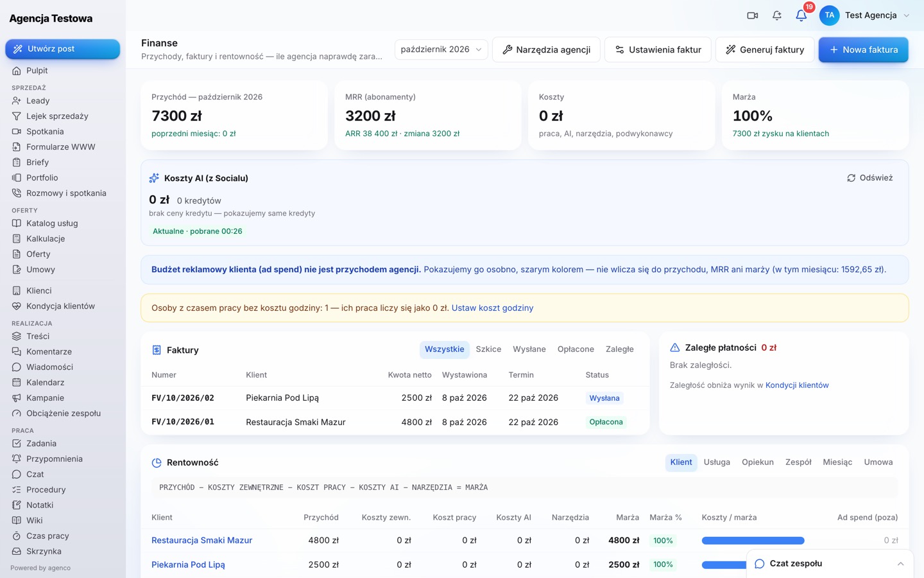Click the alert bell icon with dot
924x578 pixels.
[x=777, y=15]
